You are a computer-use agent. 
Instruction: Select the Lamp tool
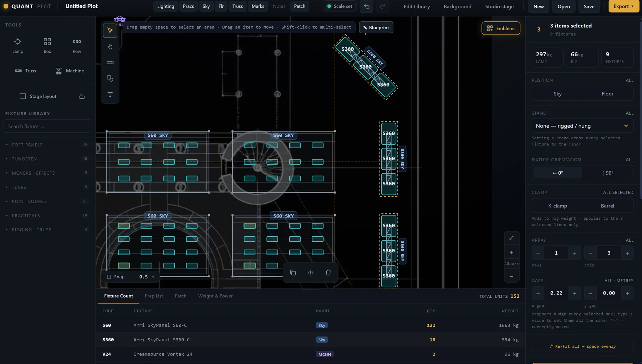click(x=18, y=46)
